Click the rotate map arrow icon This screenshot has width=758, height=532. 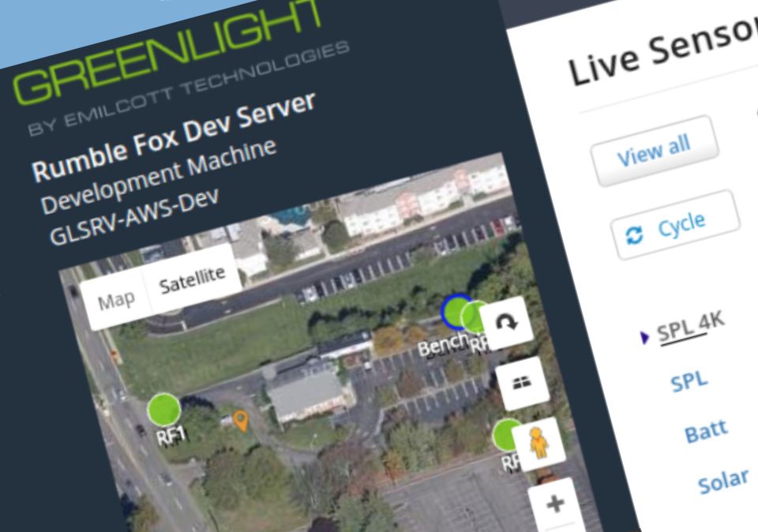(x=507, y=322)
